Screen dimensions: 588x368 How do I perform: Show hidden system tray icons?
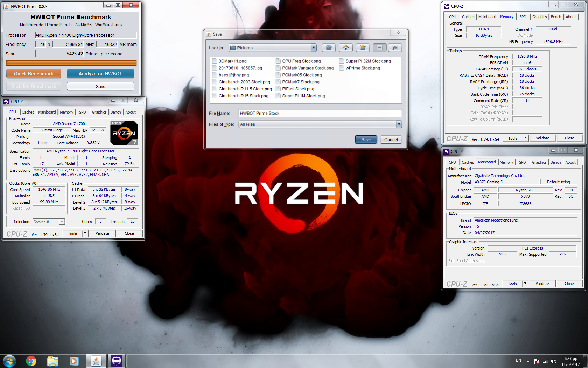click(528, 361)
